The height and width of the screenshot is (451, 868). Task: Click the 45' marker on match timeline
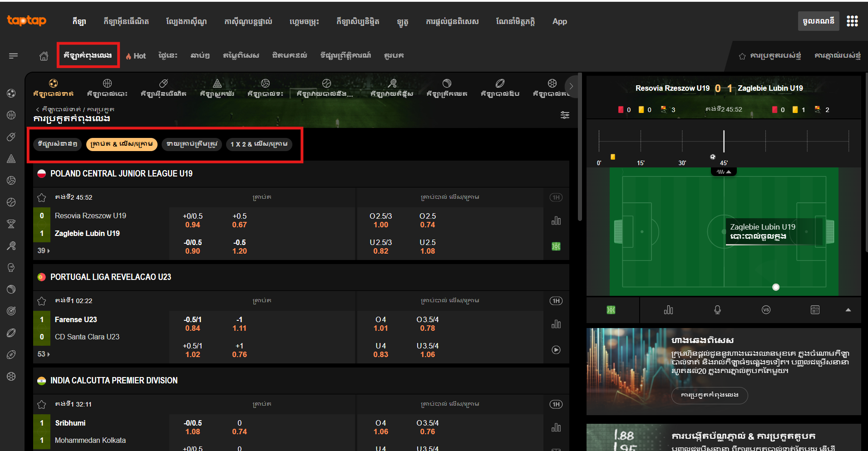point(724,163)
